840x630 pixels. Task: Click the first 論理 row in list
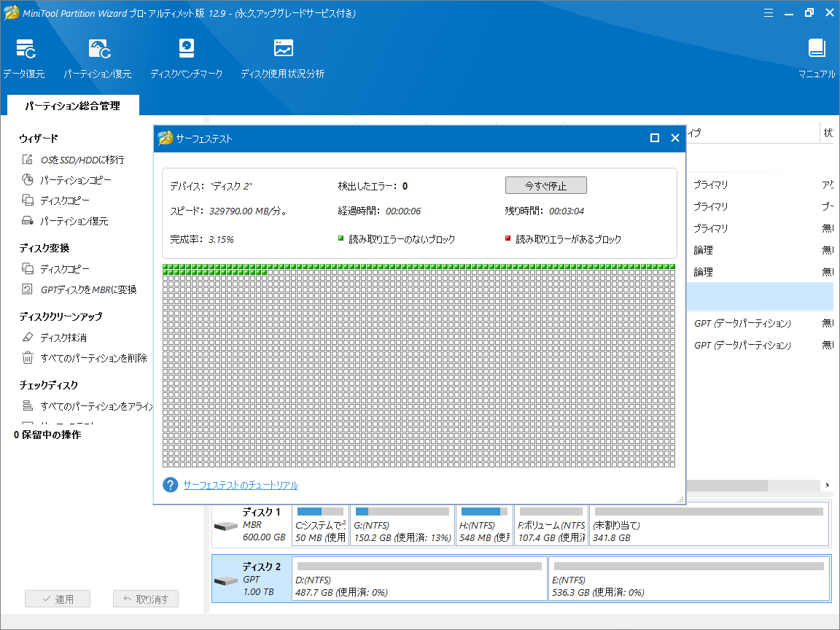tap(760, 250)
